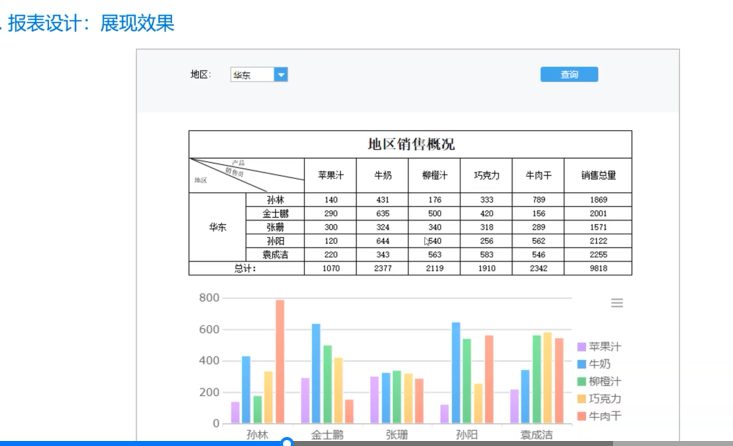Toggle the 巧克力 legend entry
The height and width of the screenshot is (446, 733).
599,398
